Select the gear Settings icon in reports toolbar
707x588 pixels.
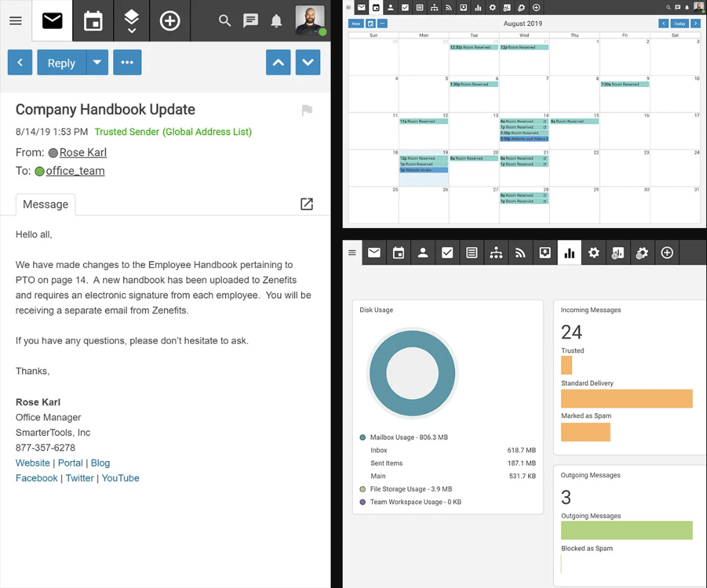(x=594, y=253)
